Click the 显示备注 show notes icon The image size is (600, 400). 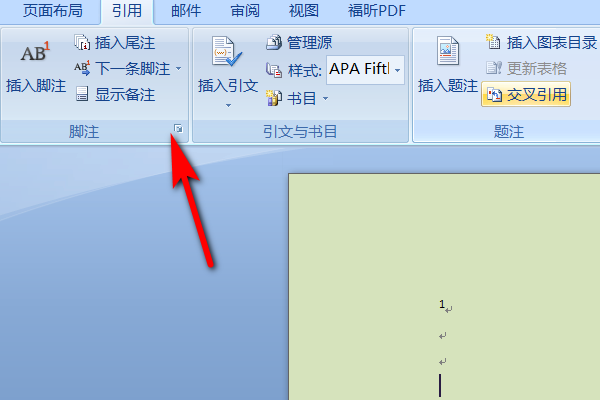(x=82, y=94)
